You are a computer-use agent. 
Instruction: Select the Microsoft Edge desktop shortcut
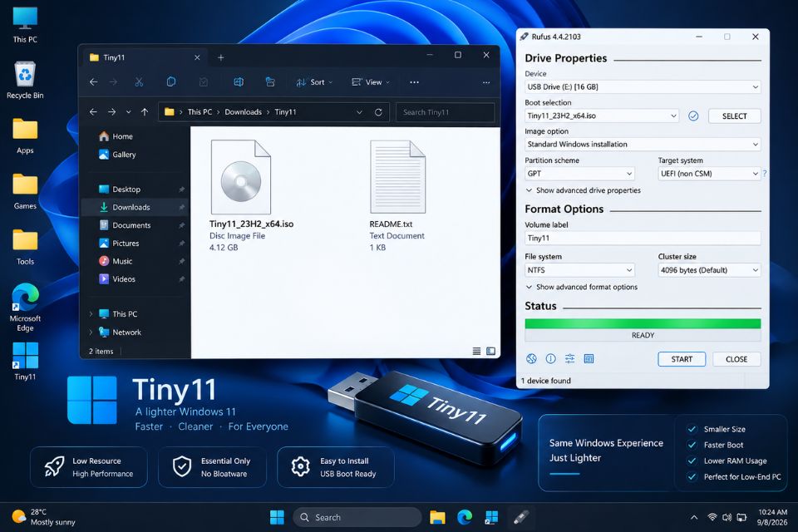pyautogui.click(x=25, y=308)
